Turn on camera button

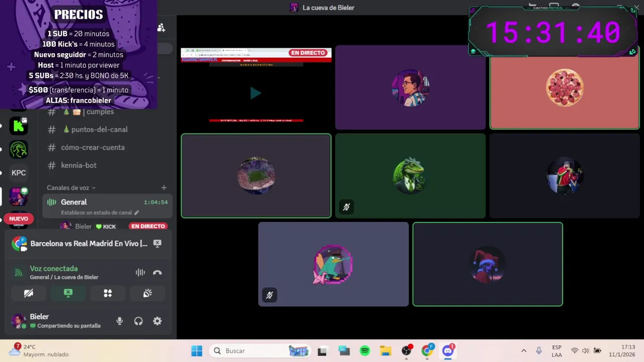[x=29, y=293]
